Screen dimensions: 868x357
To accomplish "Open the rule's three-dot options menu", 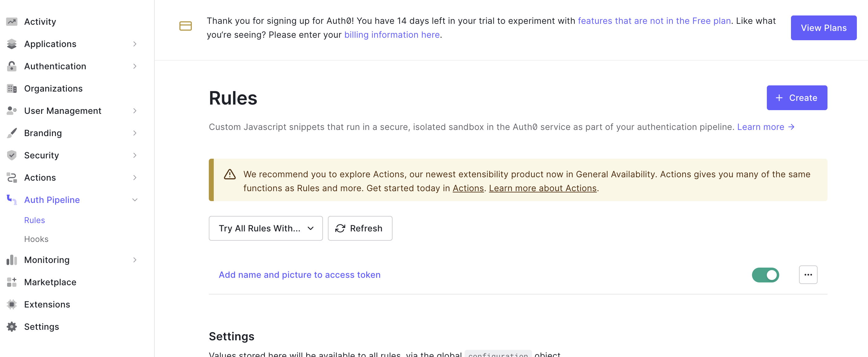I will (x=808, y=275).
